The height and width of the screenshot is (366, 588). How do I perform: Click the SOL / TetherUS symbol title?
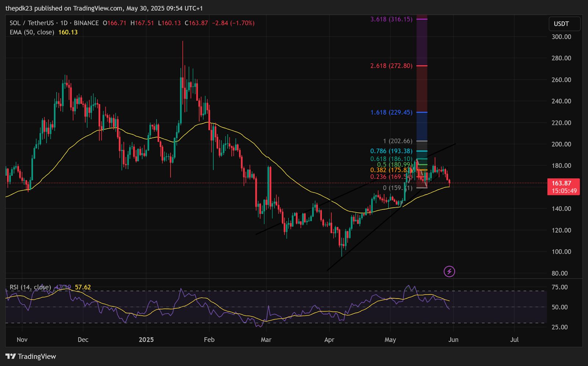[31, 23]
